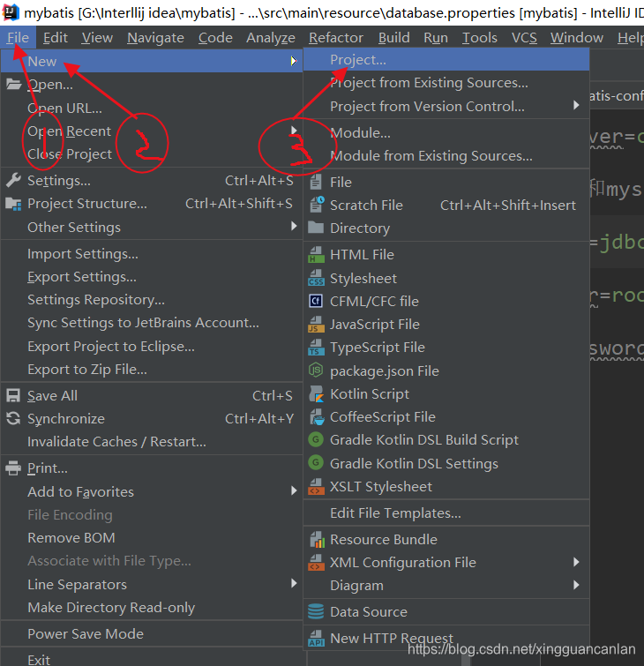Image resolution: width=644 pixels, height=666 pixels.
Task: Click the CFML/CFC file icon
Action: [316, 301]
